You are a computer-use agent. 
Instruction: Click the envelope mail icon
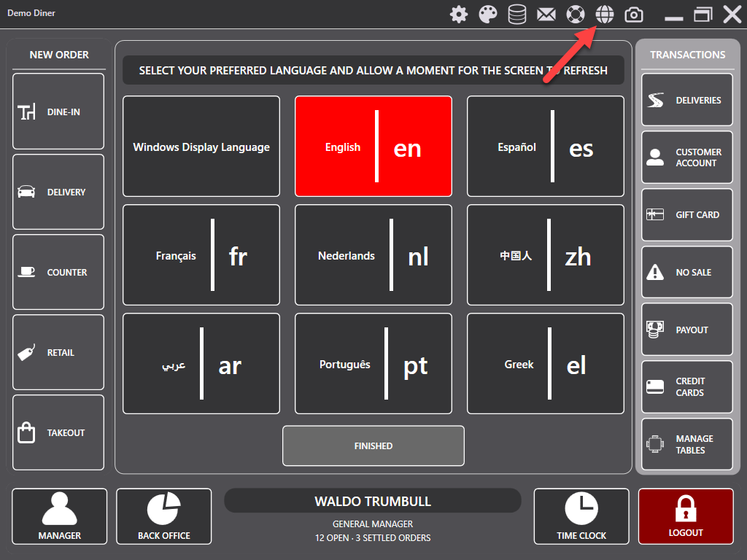[546, 14]
